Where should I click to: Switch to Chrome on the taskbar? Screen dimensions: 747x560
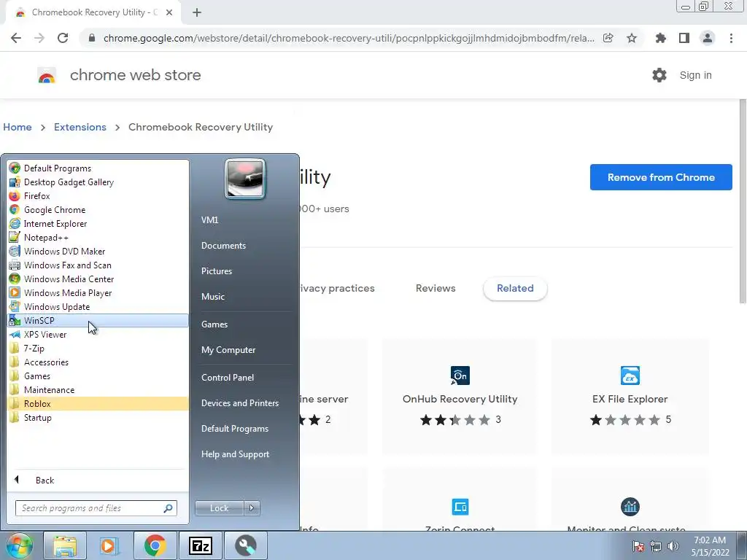click(155, 545)
